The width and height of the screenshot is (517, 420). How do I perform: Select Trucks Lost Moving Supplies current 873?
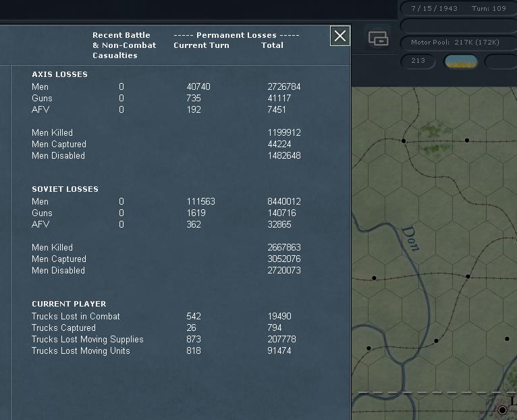click(194, 339)
